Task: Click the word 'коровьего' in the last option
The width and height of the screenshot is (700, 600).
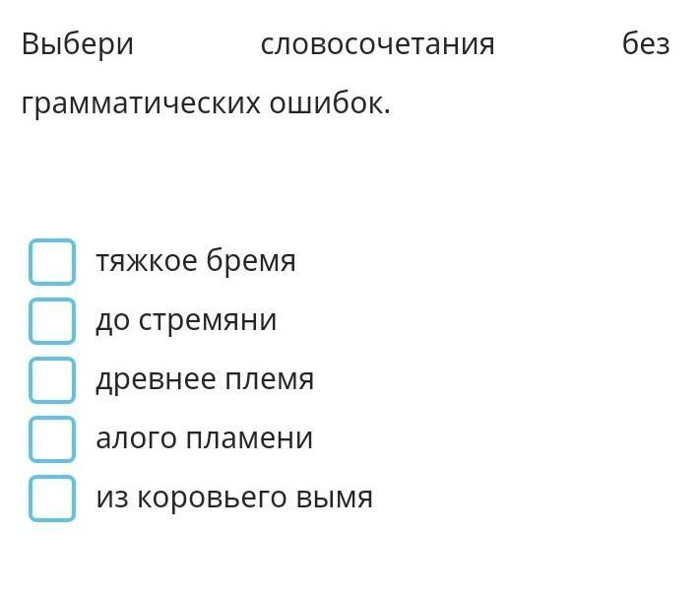Action: (211, 499)
